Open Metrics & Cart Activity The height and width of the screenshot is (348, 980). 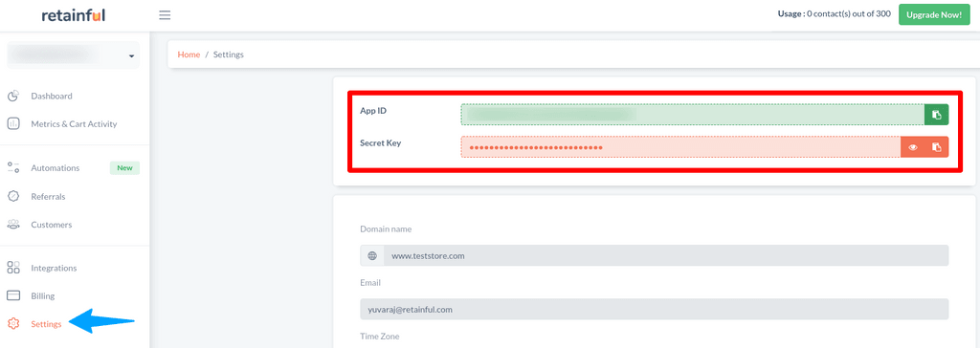74,124
